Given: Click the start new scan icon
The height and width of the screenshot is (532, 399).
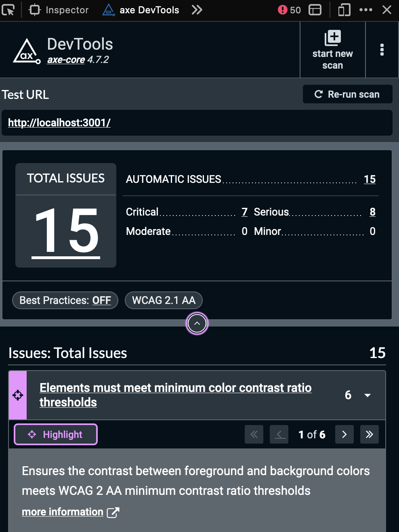Looking at the screenshot, I should click(x=332, y=38).
